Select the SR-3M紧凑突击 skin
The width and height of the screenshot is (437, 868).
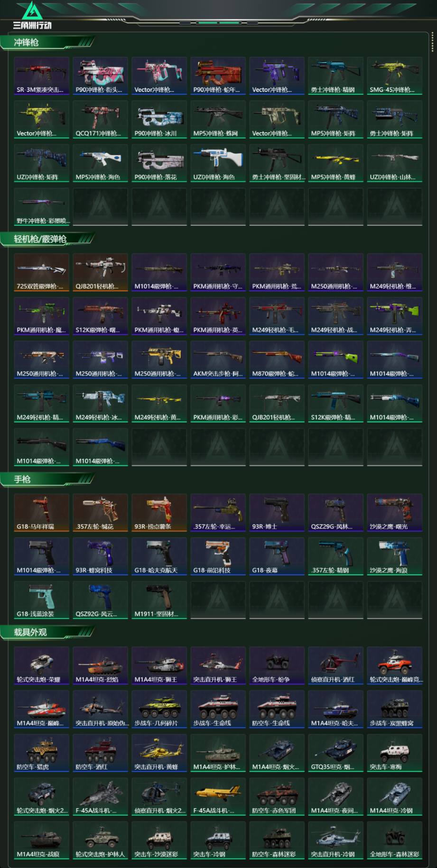point(41,76)
